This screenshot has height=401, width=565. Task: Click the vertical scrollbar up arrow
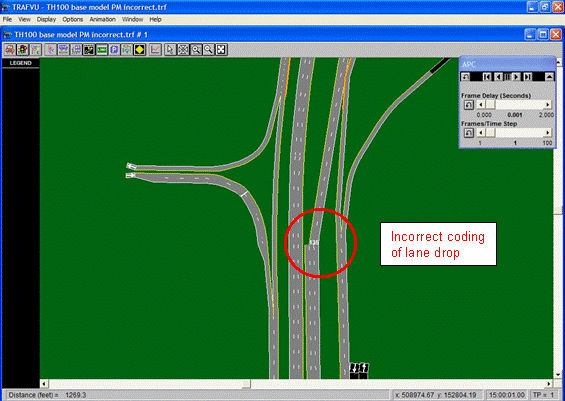[x=559, y=63]
